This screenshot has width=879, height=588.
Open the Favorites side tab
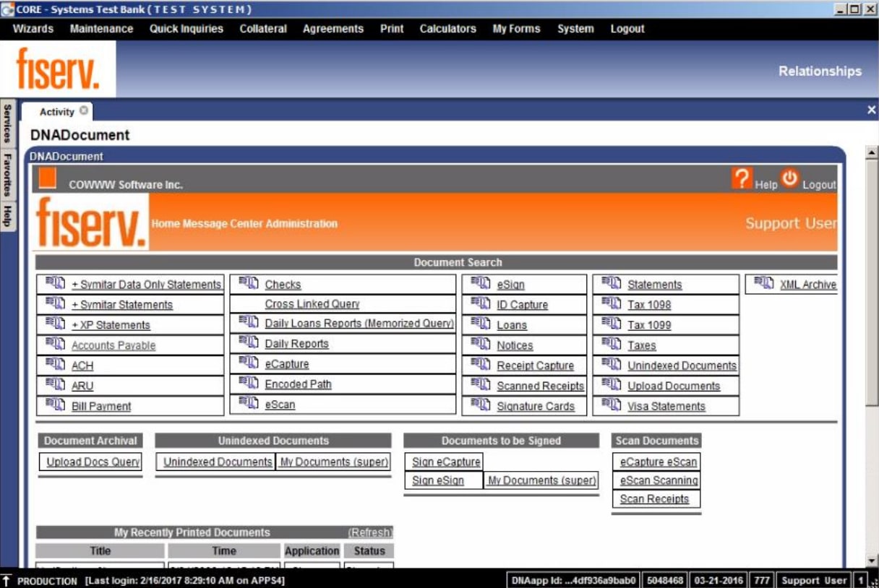pos(7,174)
